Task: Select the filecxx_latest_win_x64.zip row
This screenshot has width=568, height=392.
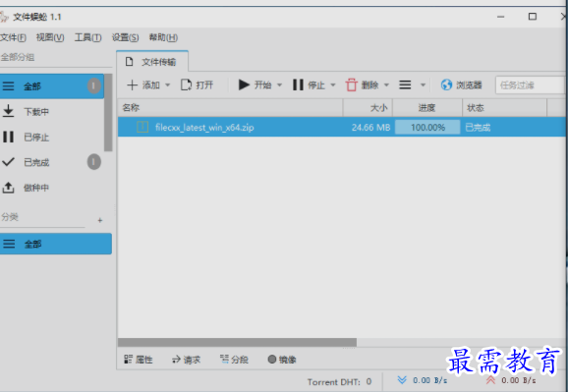Action: point(341,127)
